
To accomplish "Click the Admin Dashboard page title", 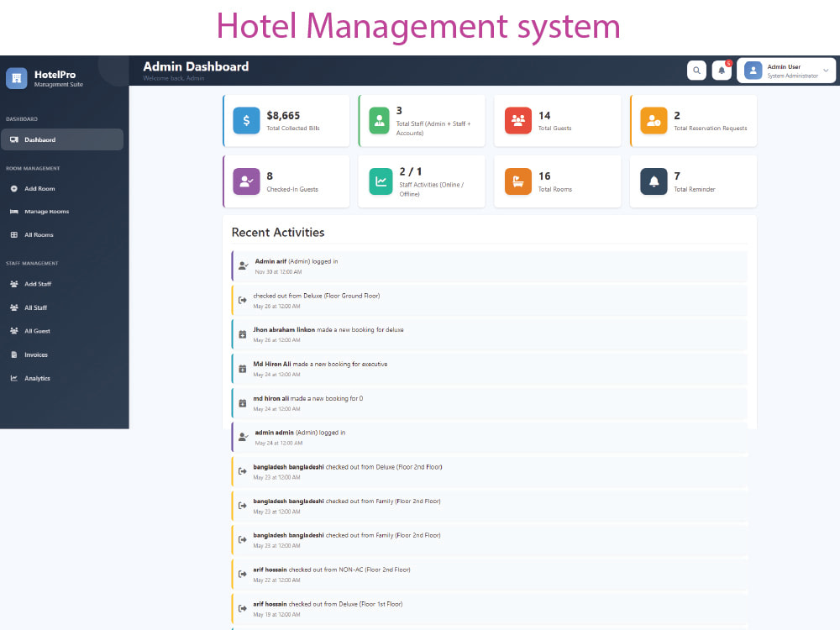I will tap(196, 66).
